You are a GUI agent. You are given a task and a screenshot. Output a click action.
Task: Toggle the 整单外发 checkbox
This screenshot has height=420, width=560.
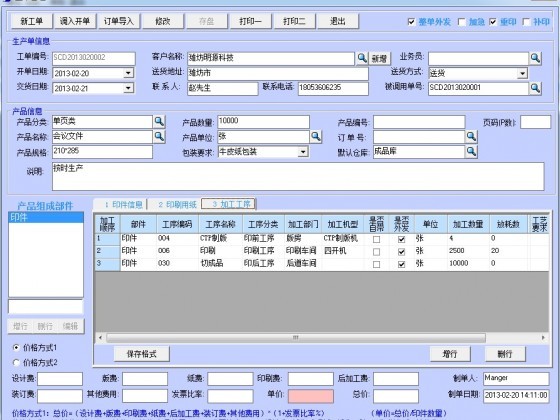click(x=411, y=22)
